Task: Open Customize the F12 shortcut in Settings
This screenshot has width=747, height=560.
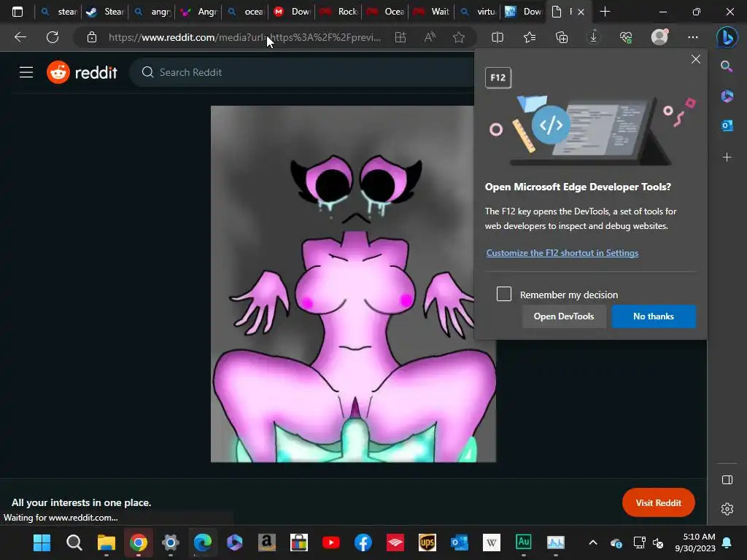Action: click(x=562, y=253)
